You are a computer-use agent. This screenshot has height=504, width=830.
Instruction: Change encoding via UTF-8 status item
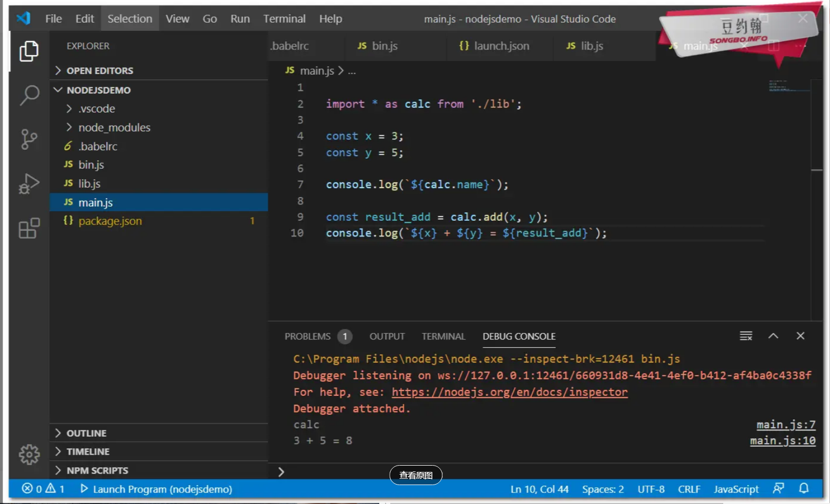(x=651, y=489)
